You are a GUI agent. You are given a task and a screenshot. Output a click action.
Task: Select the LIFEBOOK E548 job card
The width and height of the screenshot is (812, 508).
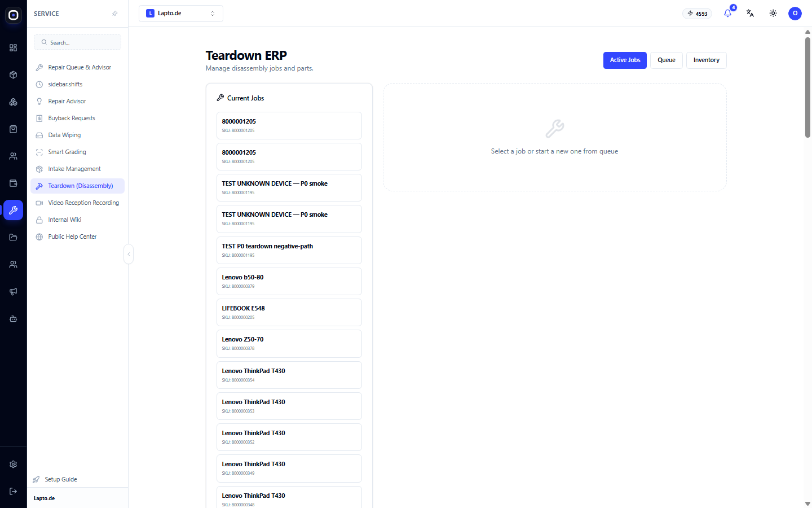tap(289, 313)
